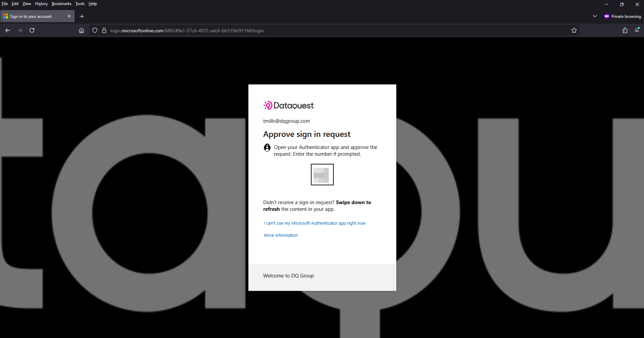Click the 'Approve sign in request' heading
This screenshot has width=644, height=338.
pyautogui.click(x=307, y=134)
